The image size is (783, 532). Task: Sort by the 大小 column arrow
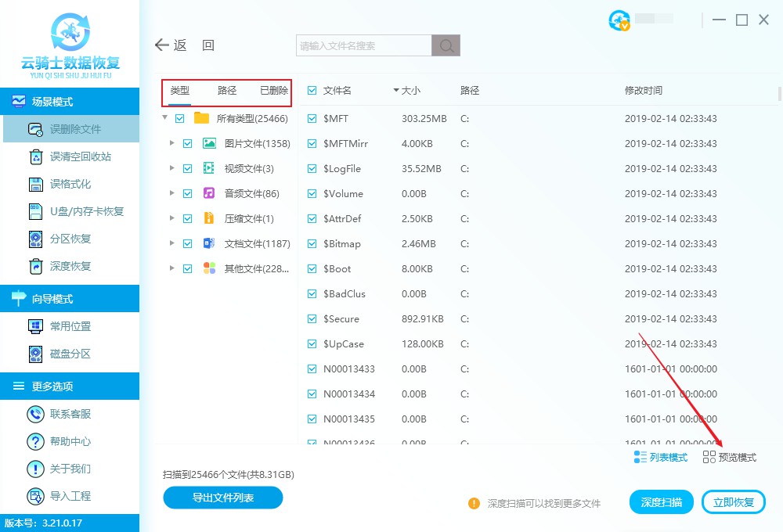point(396,90)
